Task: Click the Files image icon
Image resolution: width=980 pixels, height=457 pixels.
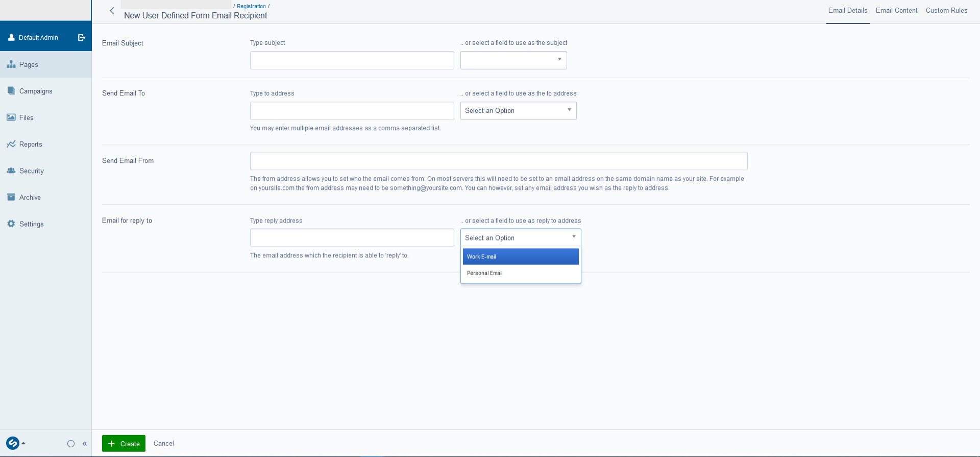Action: coord(11,117)
